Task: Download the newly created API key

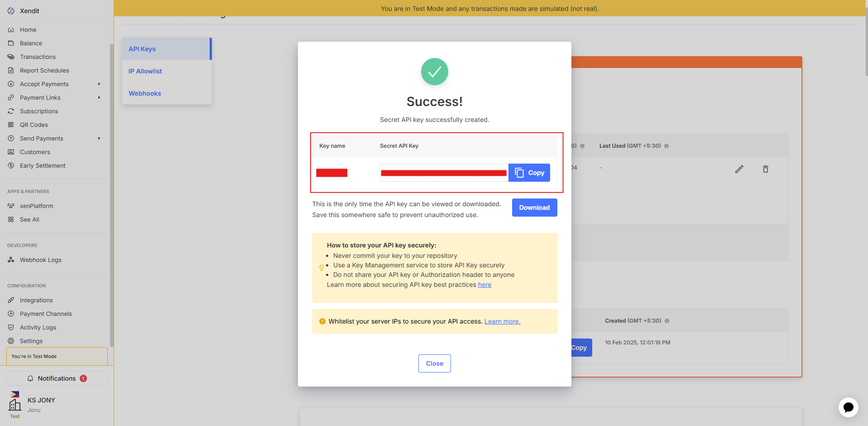Action: tap(534, 208)
